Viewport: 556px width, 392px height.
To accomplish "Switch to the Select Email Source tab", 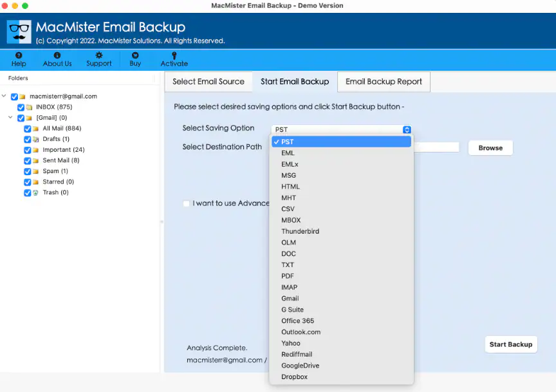I will [208, 82].
